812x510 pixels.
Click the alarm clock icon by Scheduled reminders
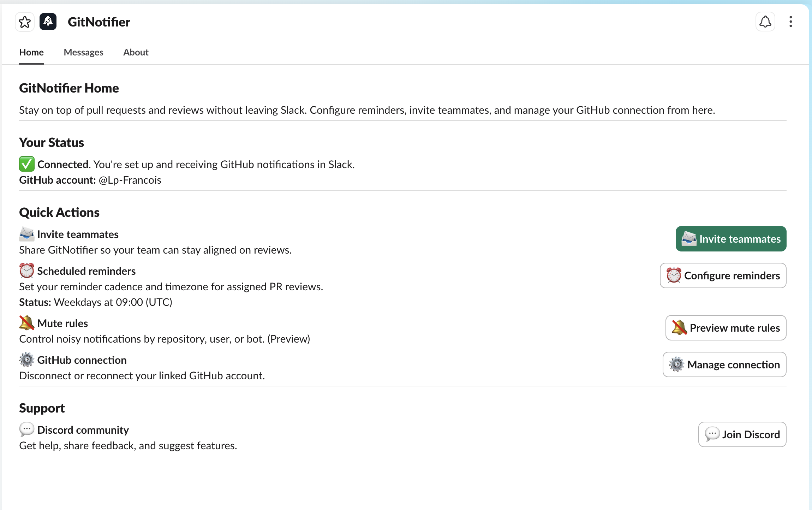[x=26, y=271]
